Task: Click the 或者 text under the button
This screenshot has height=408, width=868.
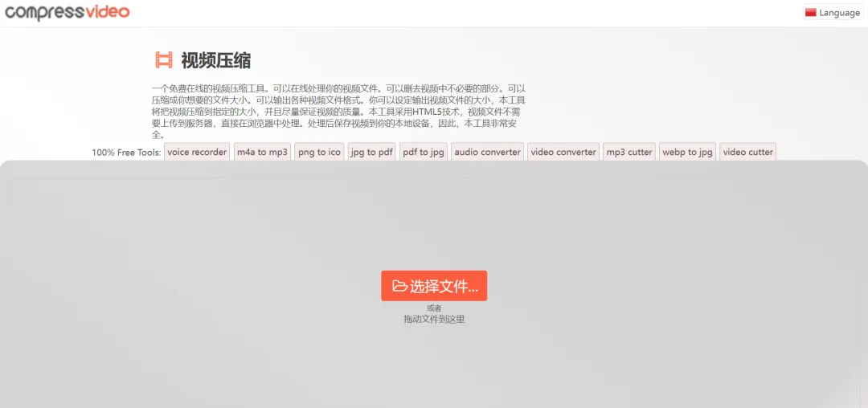Action: click(434, 308)
